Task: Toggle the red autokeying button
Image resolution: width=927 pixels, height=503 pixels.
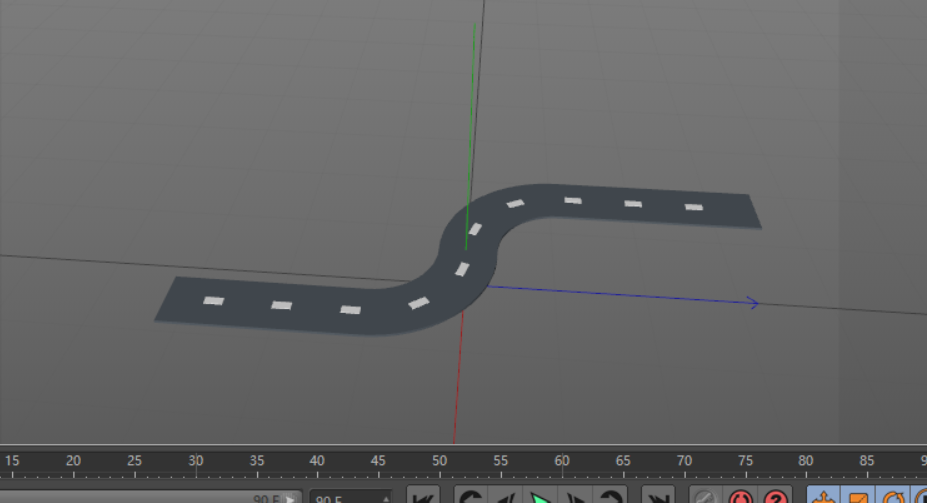Action: coord(741,496)
